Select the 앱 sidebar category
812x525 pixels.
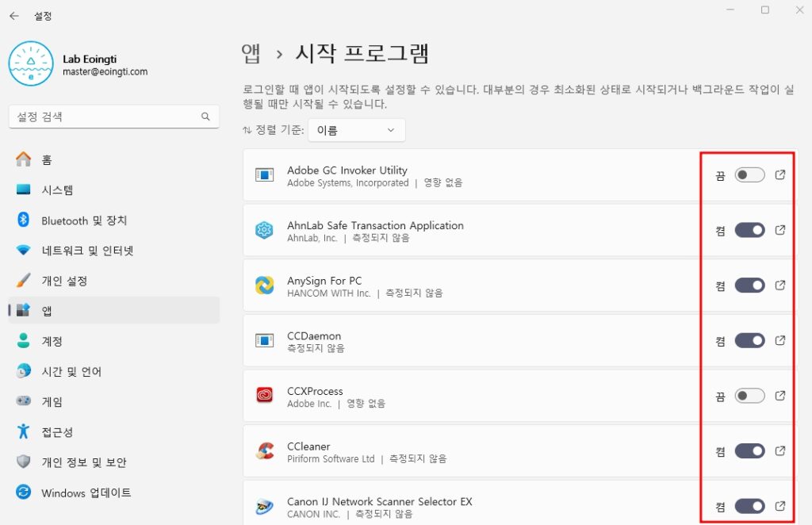pos(114,310)
